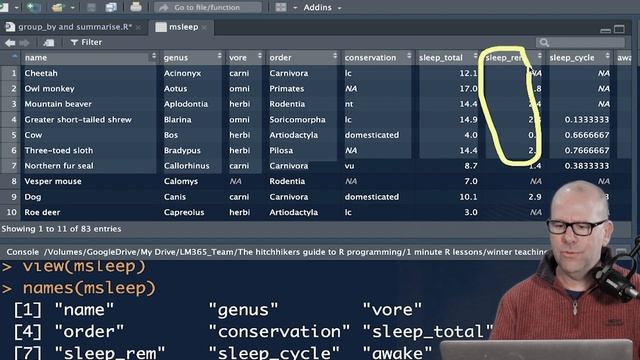Click the print icon in toolbar

tap(136, 7)
